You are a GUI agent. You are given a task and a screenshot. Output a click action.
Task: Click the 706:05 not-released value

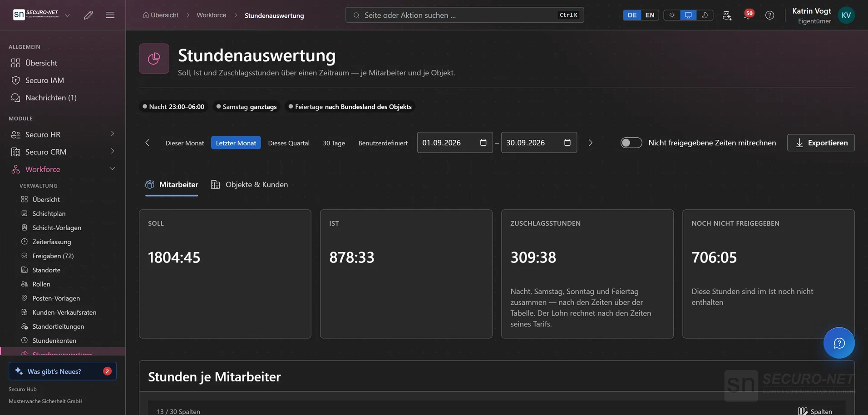point(714,257)
